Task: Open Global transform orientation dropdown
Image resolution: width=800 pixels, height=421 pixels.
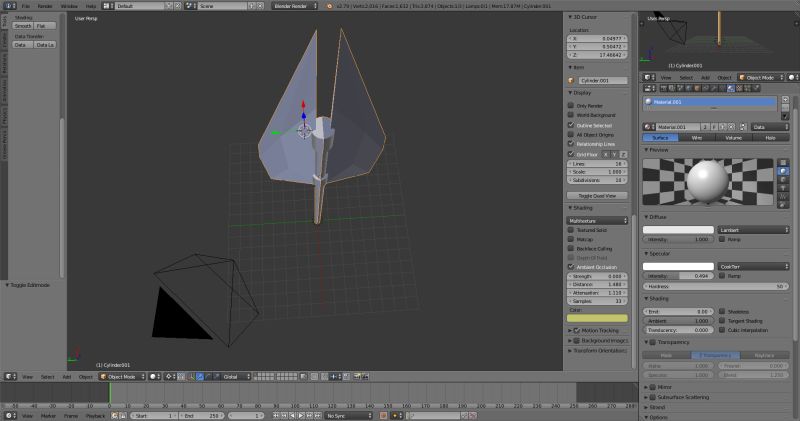Action: click(236, 377)
